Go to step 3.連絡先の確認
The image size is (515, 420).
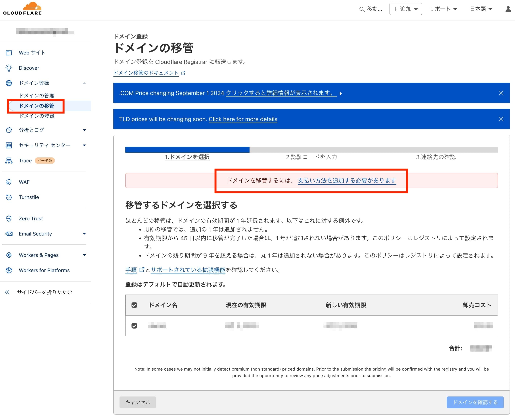436,157
